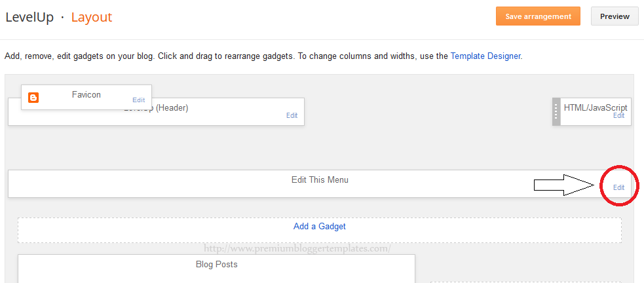Click the gadget instruction text line
The image size is (644, 283).
pos(263,56)
